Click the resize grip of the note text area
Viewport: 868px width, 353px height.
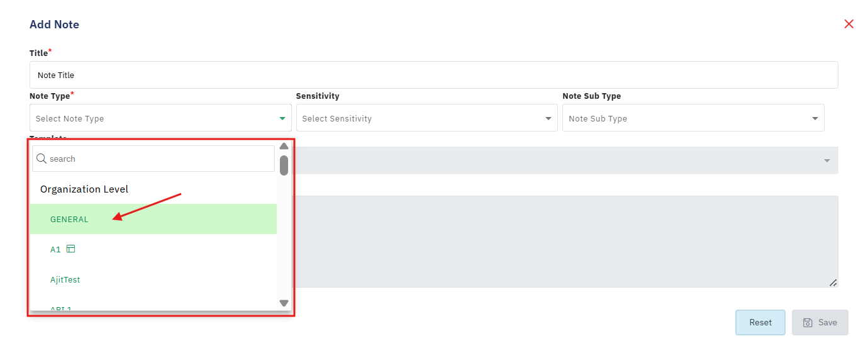point(833,283)
